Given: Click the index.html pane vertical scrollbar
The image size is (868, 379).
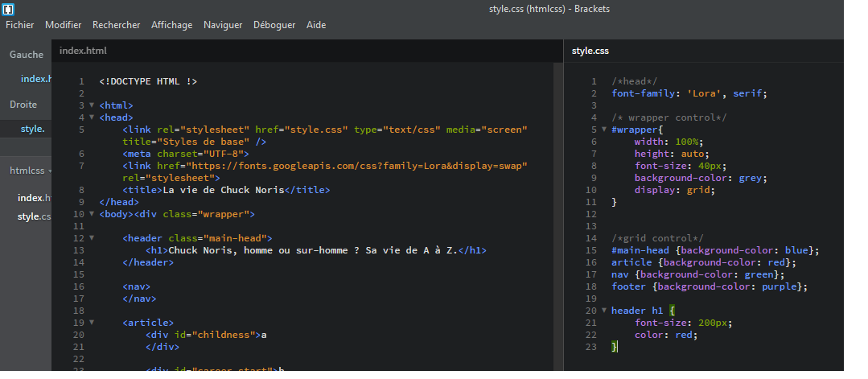Looking at the screenshot, I should [558, 216].
